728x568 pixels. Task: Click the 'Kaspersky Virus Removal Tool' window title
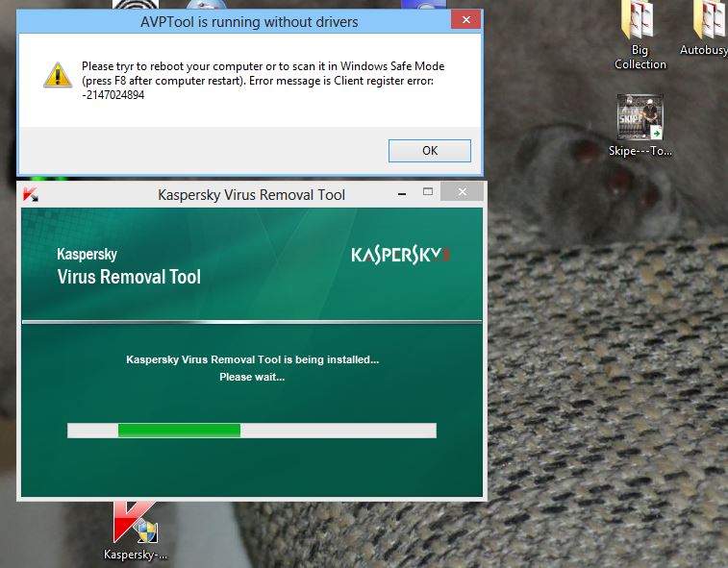pyautogui.click(x=251, y=195)
